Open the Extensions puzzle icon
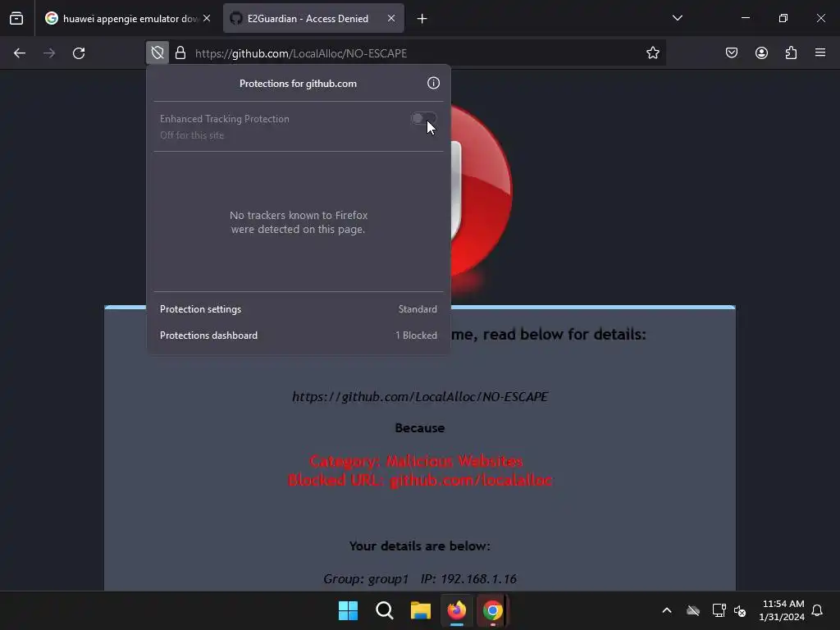840x630 pixels. click(x=791, y=53)
